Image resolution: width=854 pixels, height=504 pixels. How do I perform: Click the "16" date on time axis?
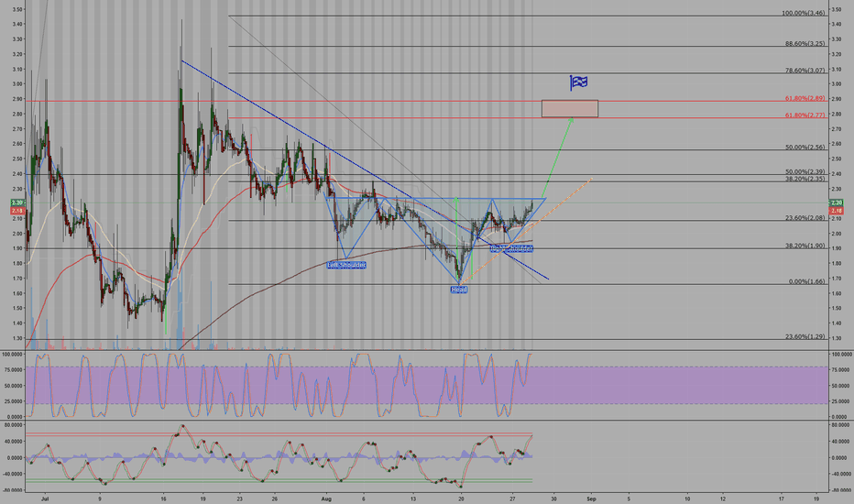[x=164, y=498]
